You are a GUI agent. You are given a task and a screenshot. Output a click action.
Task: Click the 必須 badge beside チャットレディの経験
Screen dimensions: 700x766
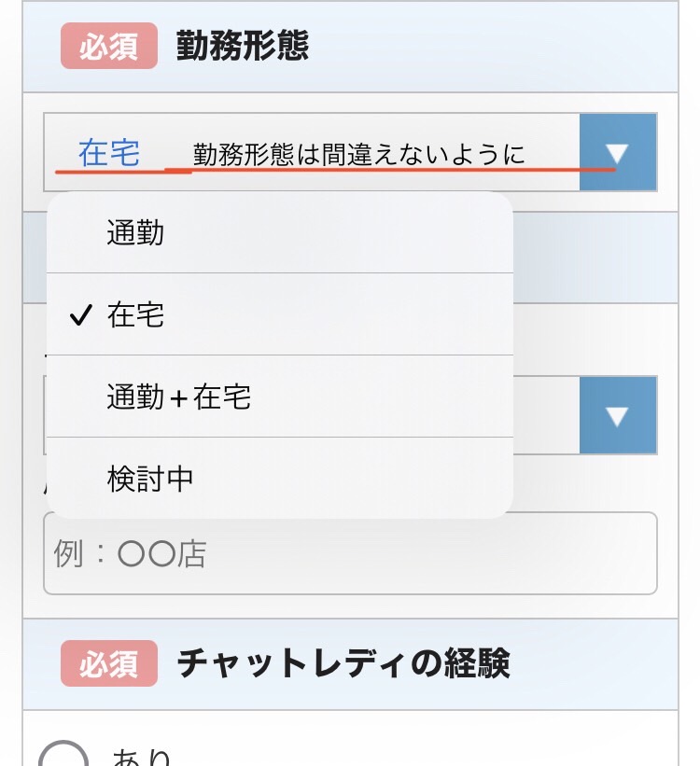[109, 663]
